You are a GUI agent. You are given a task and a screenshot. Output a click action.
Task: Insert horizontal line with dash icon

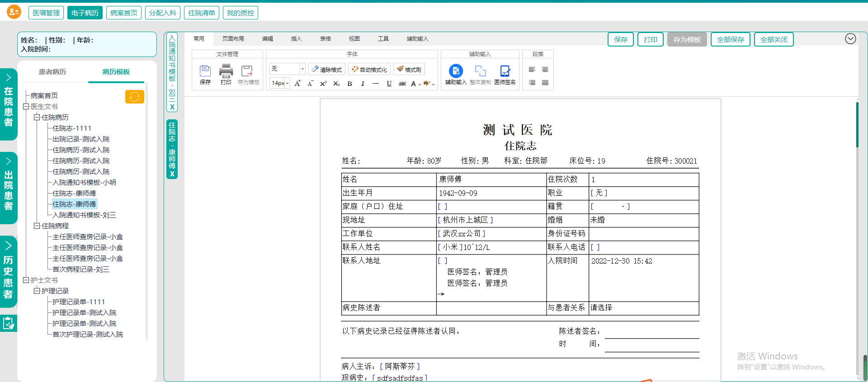376,84
